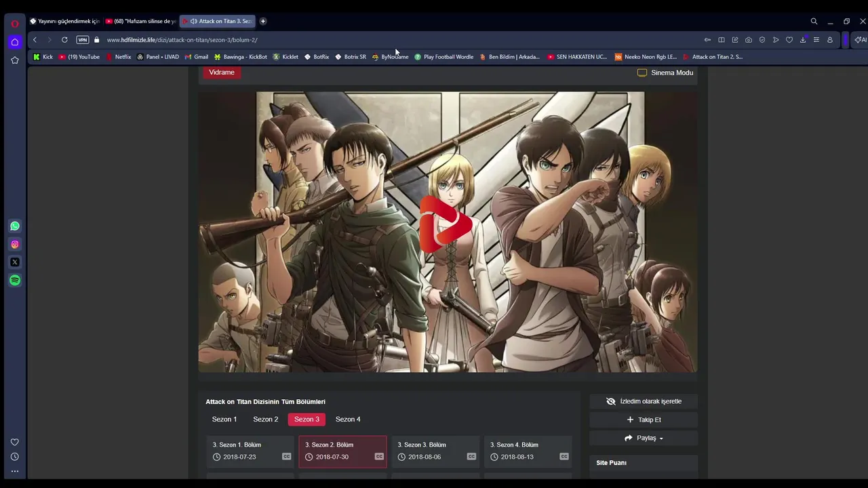Toggle 'İzledim olarak işaretle' watched marker
This screenshot has height=488, width=868.
(x=644, y=401)
